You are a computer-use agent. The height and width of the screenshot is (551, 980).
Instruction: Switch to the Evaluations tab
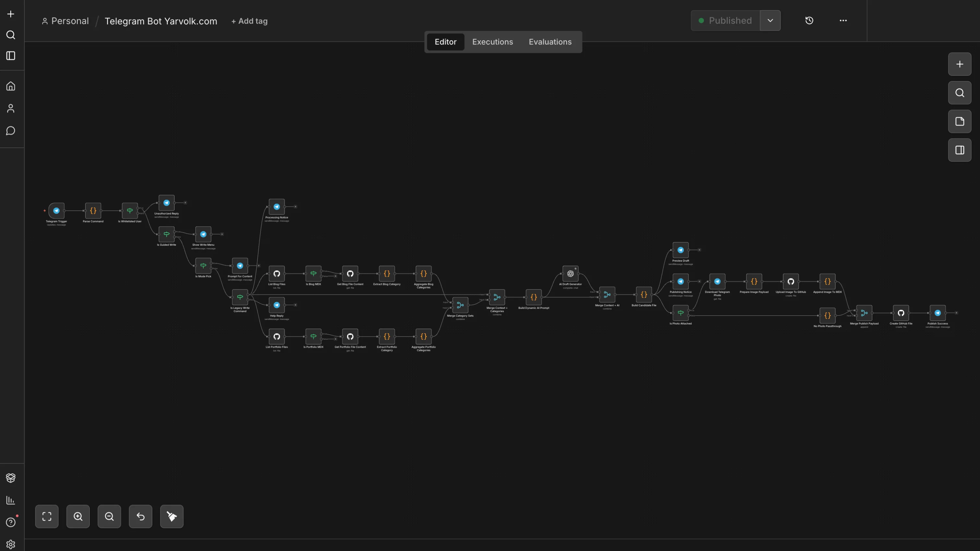click(550, 42)
